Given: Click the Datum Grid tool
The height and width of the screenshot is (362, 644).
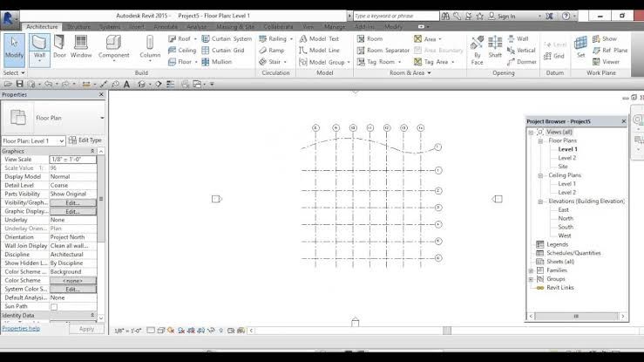Looking at the screenshot, I should (x=554, y=56).
